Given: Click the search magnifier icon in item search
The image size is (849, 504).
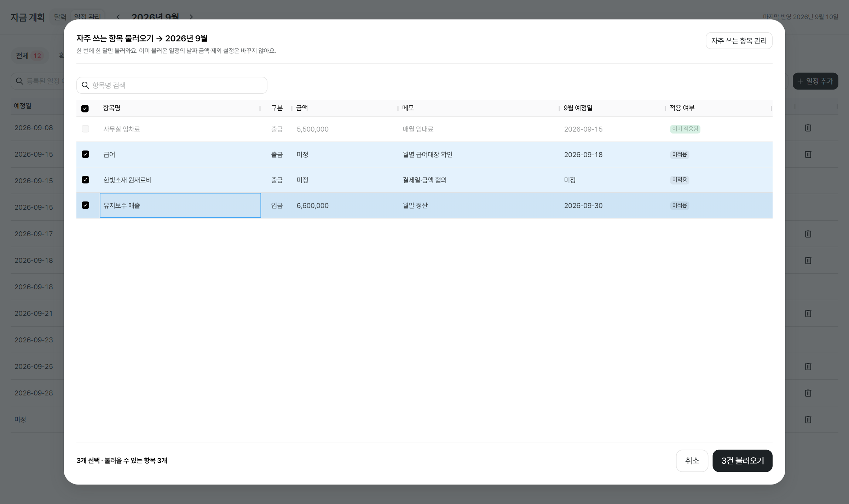Looking at the screenshot, I should 85,85.
